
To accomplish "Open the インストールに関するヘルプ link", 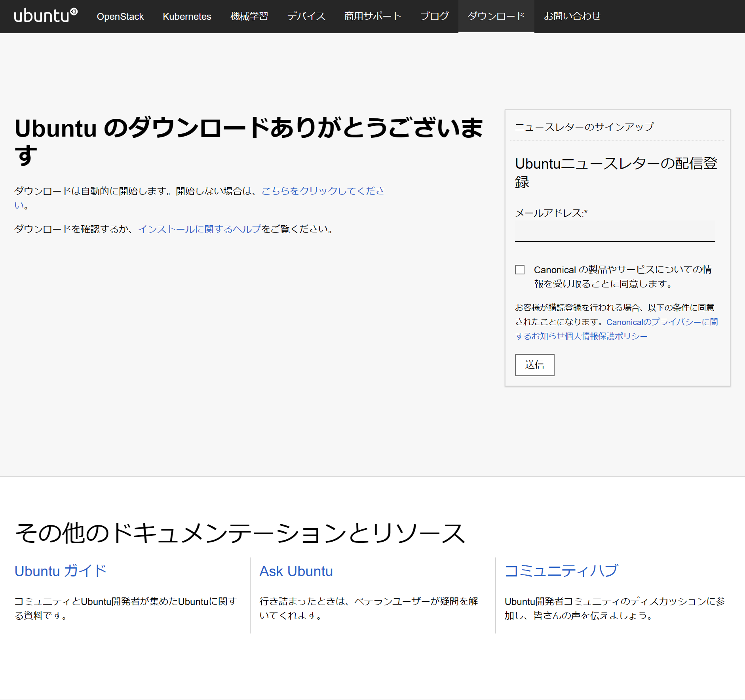I will pos(200,229).
